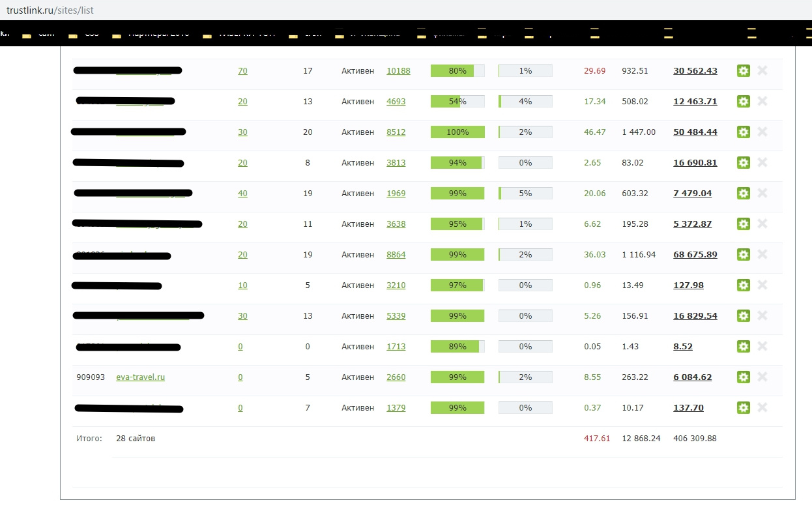Open pages count link 2660
This screenshot has height=509, width=812.
(x=396, y=377)
